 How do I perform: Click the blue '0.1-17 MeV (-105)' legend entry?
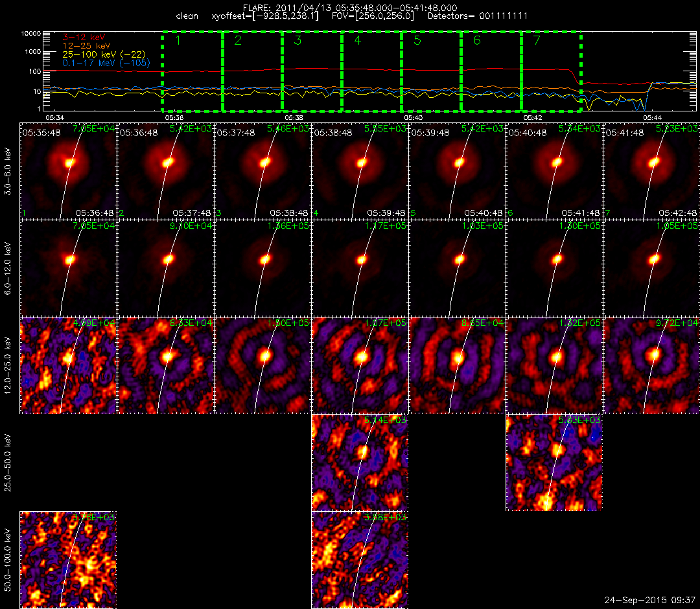(x=106, y=63)
